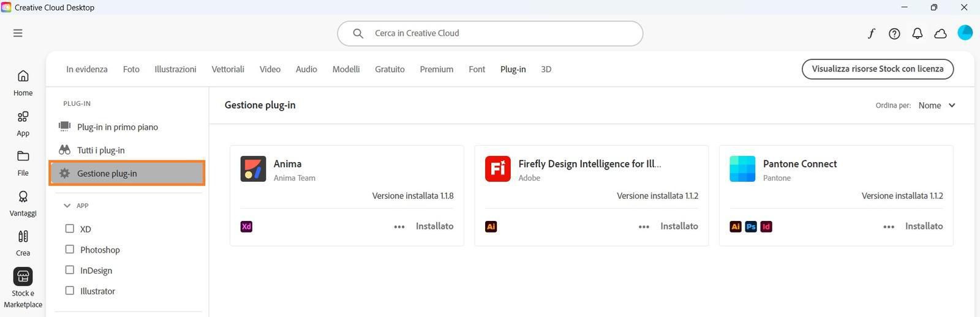Enable the InDesign filter checkbox
This screenshot has height=317, width=980.
tap(70, 270)
